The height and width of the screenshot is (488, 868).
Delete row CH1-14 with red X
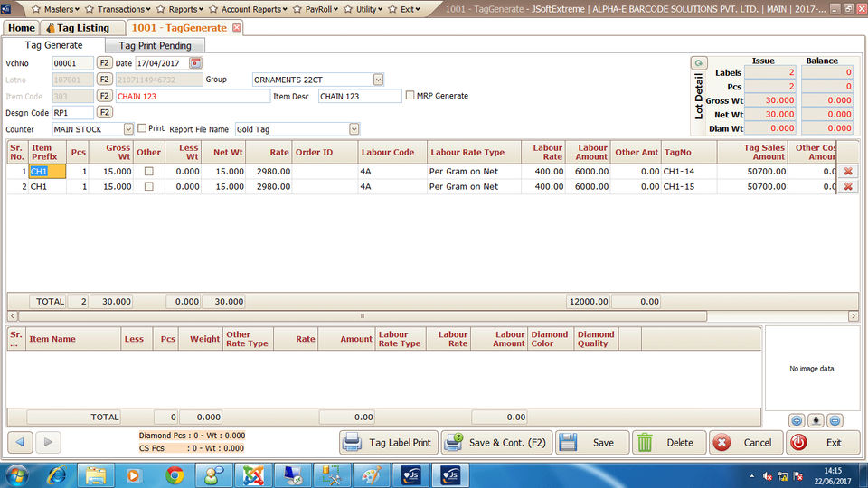[847, 172]
